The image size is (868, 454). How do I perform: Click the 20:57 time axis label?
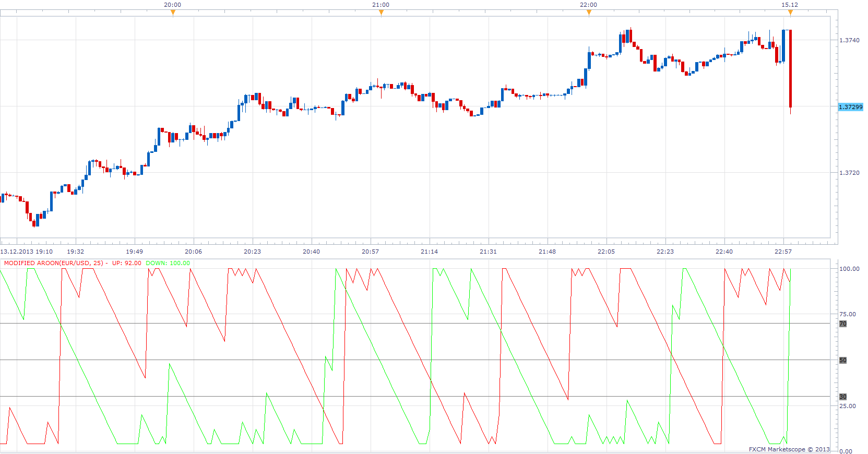[371, 252]
